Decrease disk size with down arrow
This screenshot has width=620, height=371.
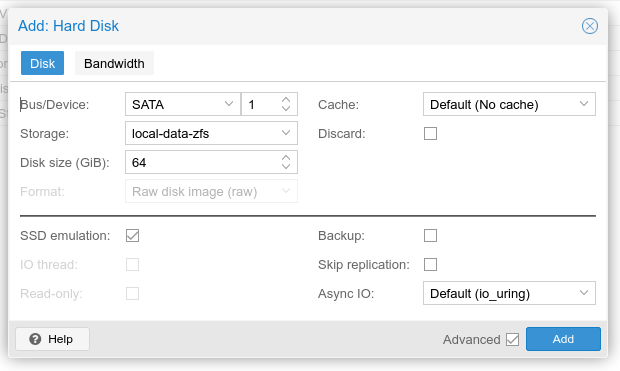click(x=286, y=167)
